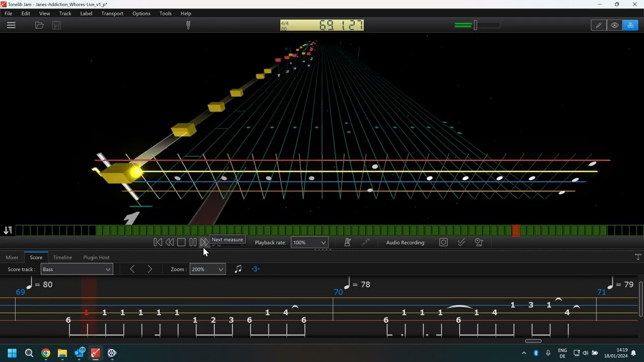Collapse the bottom panel arrow
644x362 pixels.
click(638, 257)
